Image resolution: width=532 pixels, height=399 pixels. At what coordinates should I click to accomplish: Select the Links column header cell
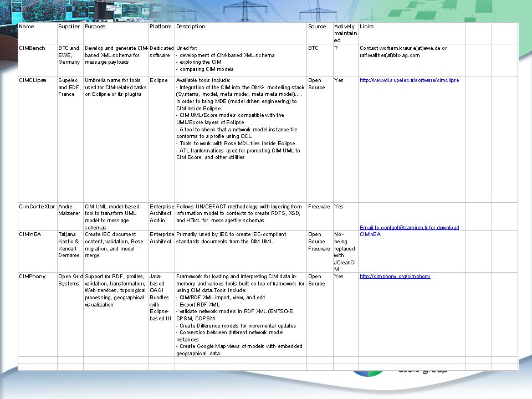pos(412,33)
